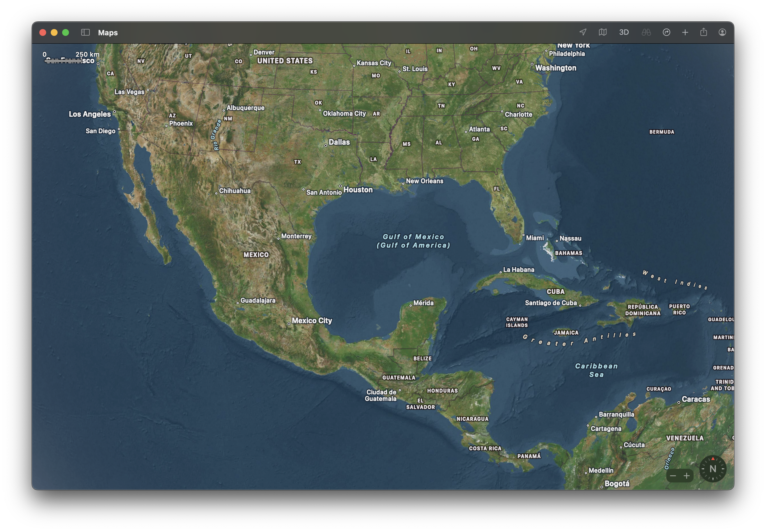The image size is (766, 532).
Task: Click the Bogotá label
Action: [x=617, y=484]
